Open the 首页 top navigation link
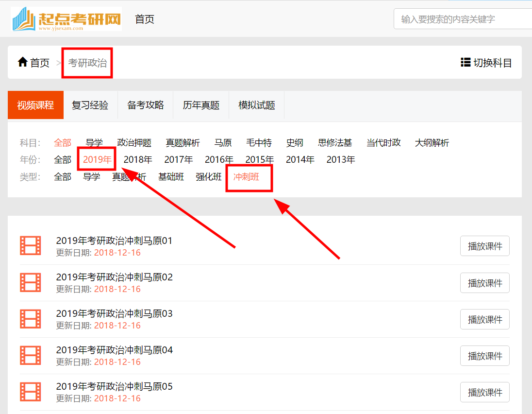This screenshot has height=414, width=532. point(145,19)
